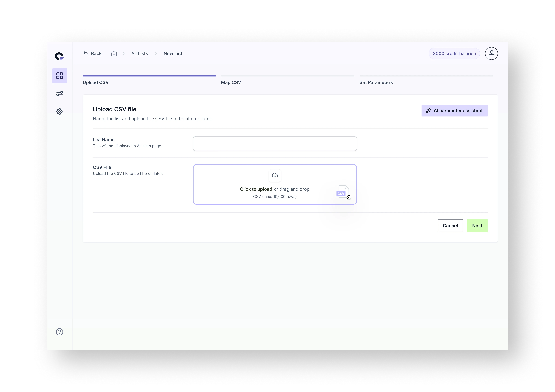
Task: Open settings gear in sidebar
Action: click(x=59, y=111)
